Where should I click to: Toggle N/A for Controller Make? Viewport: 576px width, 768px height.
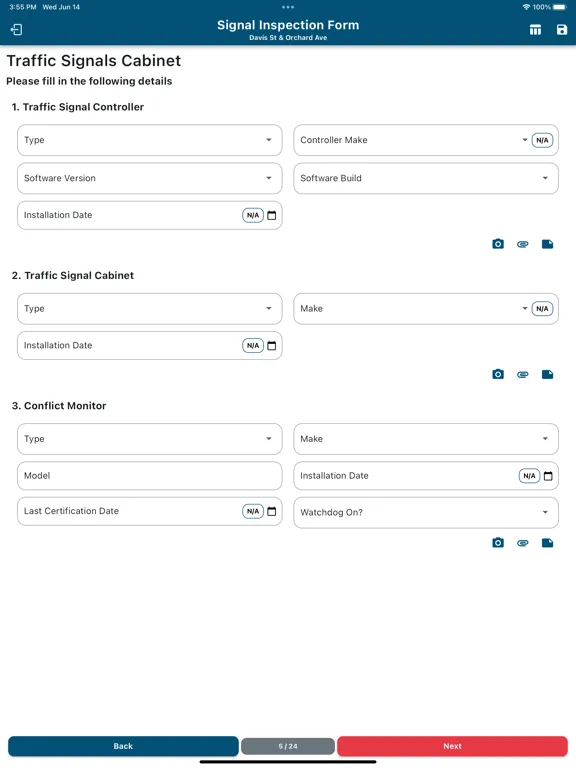click(x=542, y=140)
